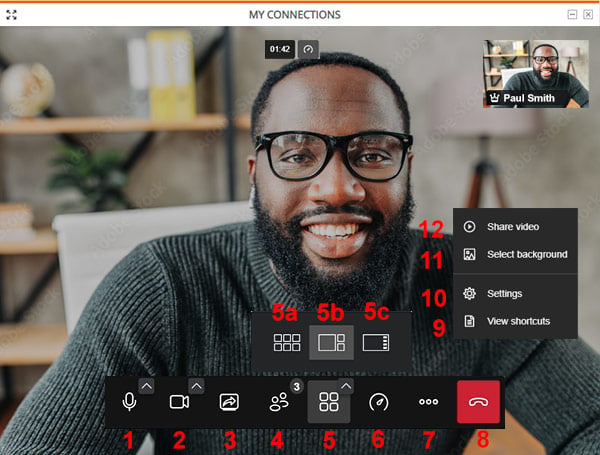Turn off the video camera

coord(179,402)
